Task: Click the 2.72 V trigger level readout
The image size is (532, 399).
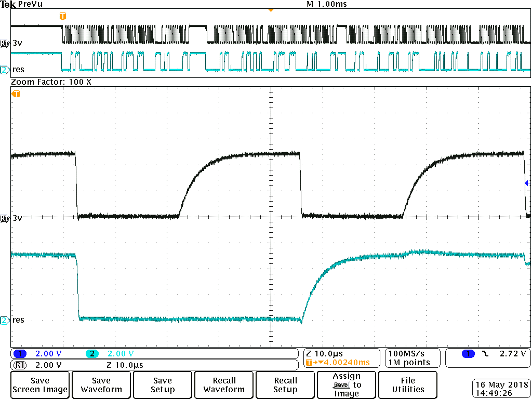Action: point(513,354)
